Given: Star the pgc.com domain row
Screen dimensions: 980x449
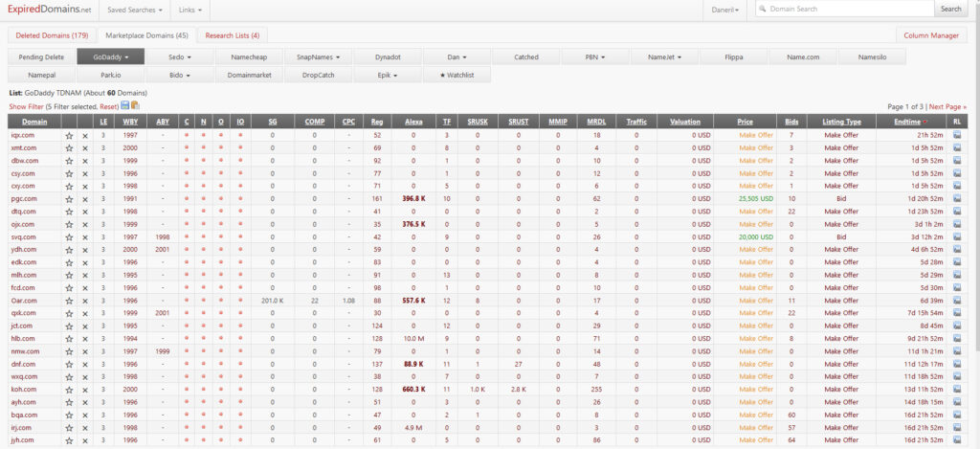Looking at the screenshot, I should (69, 199).
